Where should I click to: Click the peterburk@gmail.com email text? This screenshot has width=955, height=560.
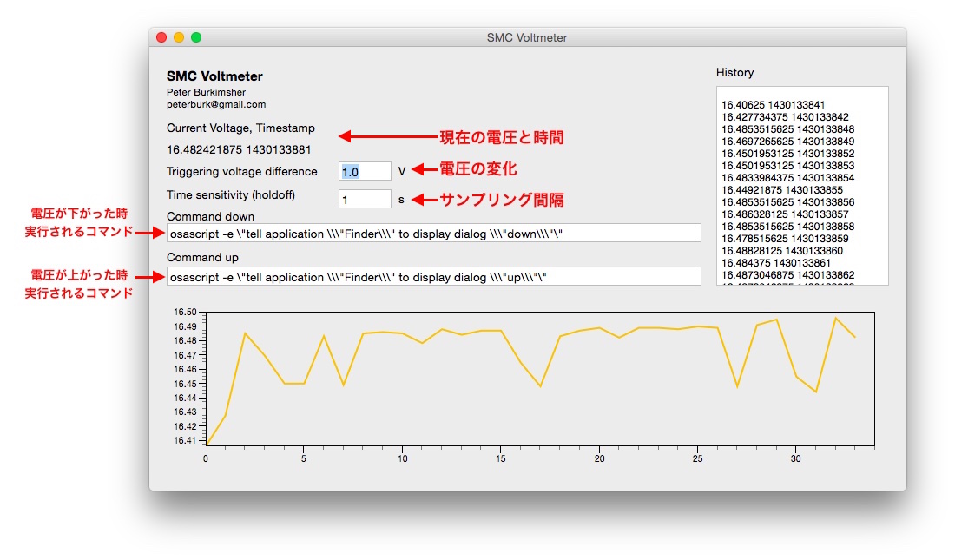pos(216,104)
